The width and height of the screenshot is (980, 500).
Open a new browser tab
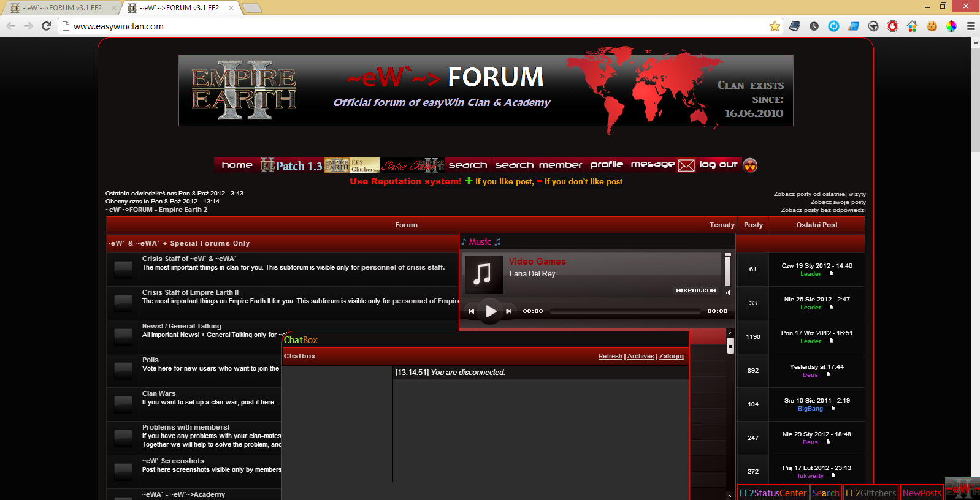pyautogui.click(x=252, y=8)
